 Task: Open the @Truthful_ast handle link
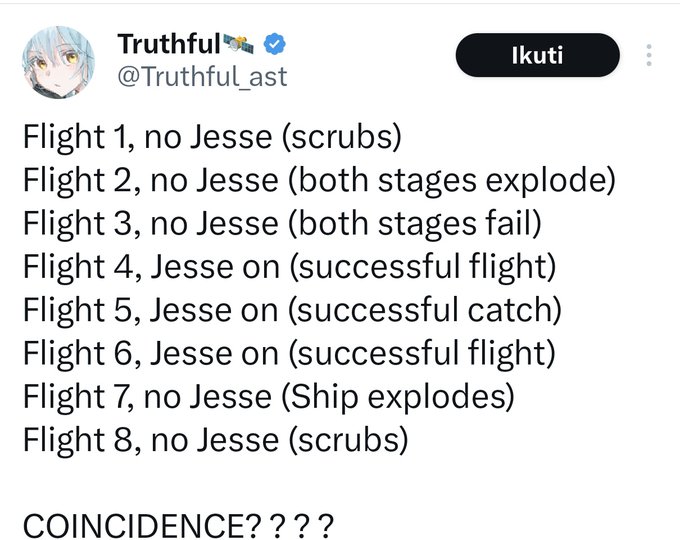click(202, 77)
